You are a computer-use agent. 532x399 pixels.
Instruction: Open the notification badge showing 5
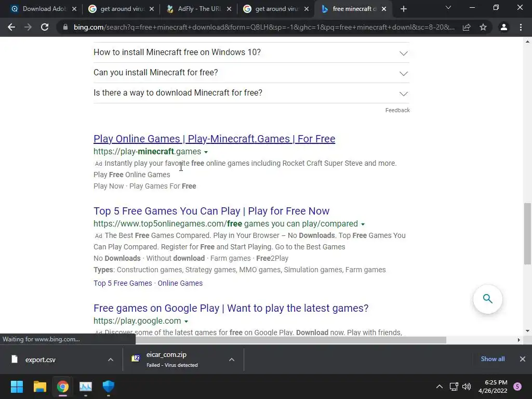pos(517,387)
